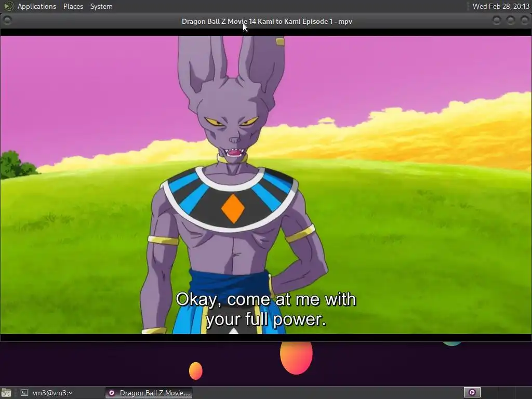Open the clock showing Wed Feb 28

[x=501, y=6]
